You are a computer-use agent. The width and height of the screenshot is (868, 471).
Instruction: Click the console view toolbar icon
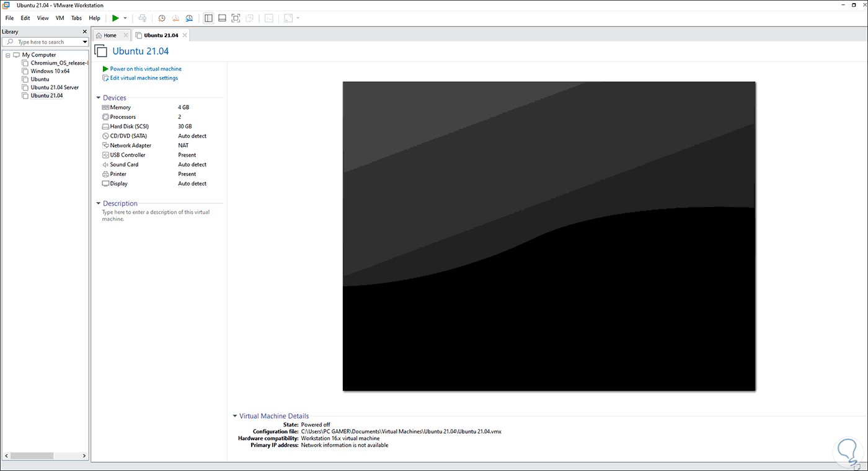268,18
